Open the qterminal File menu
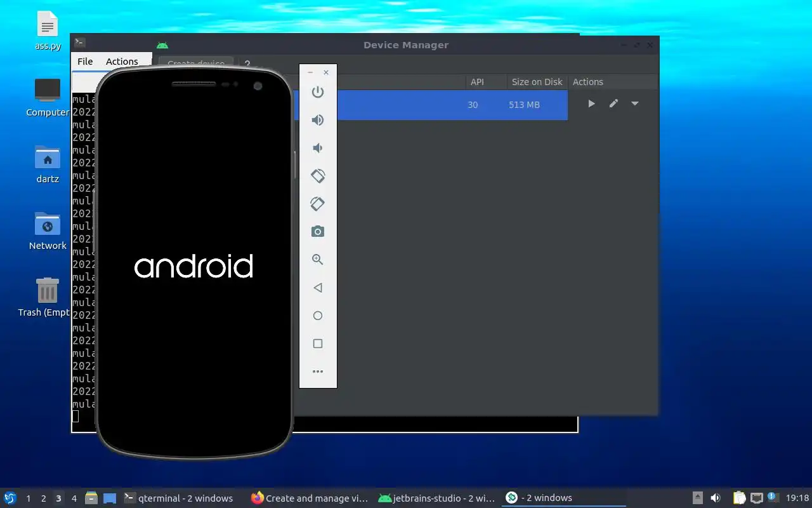The image size is (812, 508). (85, 62)
